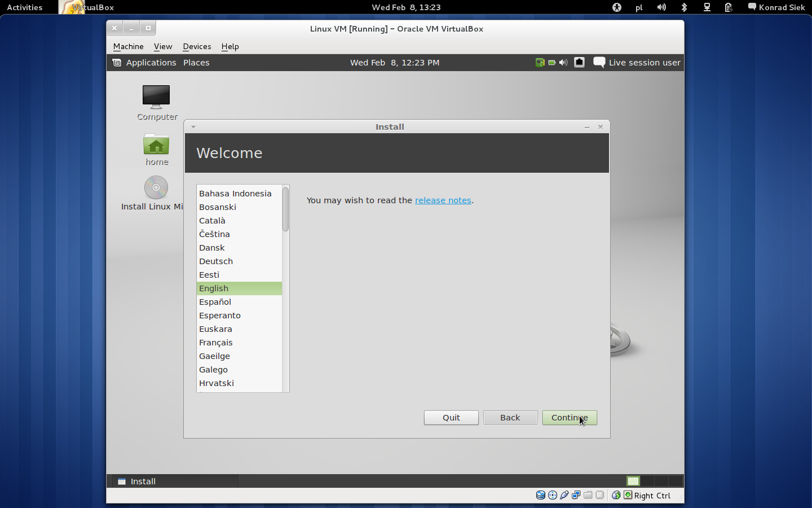Click the Back button
The height and width of the screenshot is (508, 812).
[510, 418]
